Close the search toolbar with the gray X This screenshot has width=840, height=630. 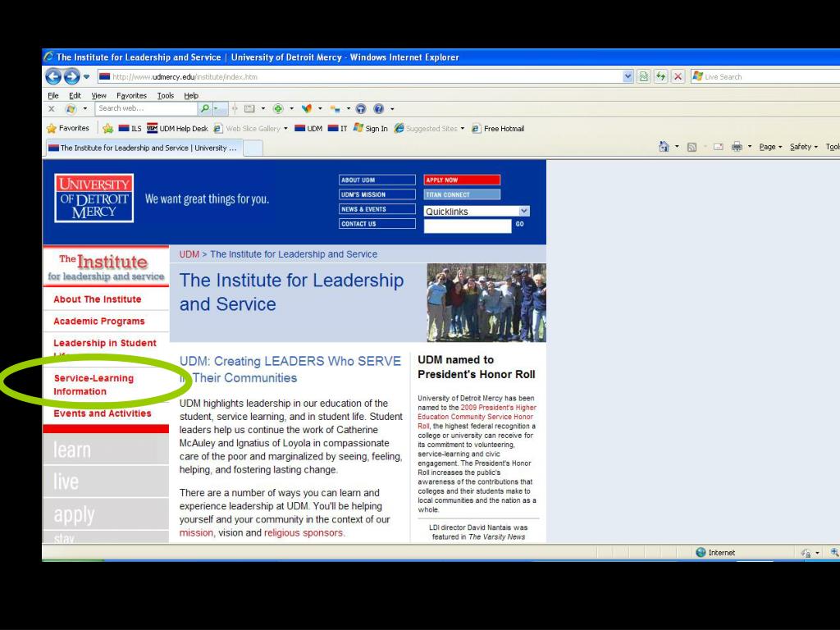(x=52, y=109)
